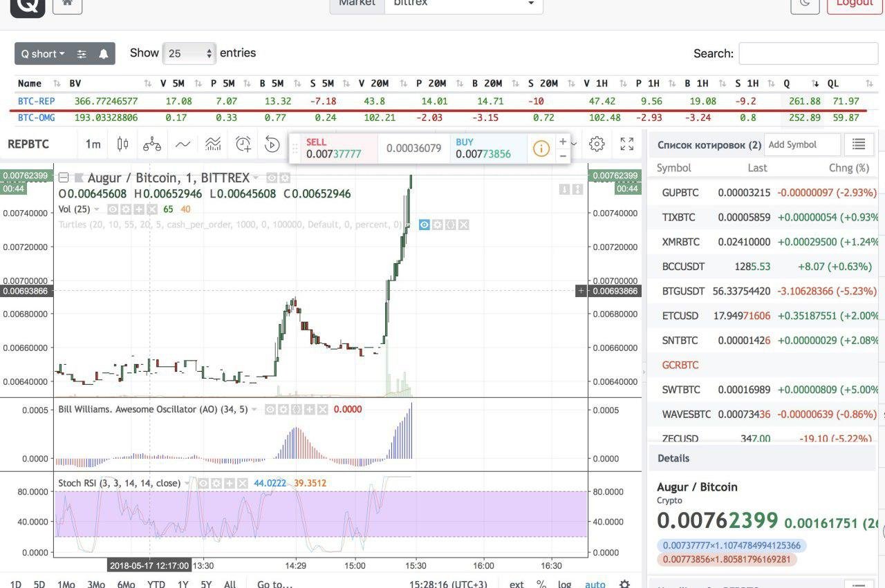Viewport: 885px width, 588px height.
Task: Change the Show entries count selector
Action: [189, 53]
